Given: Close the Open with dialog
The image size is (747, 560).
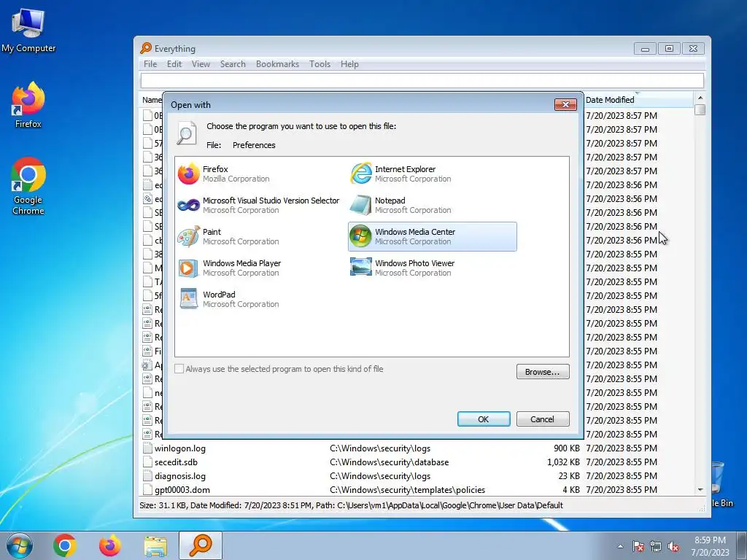Looking at the screenshot, I should click(x=565, y=104).
